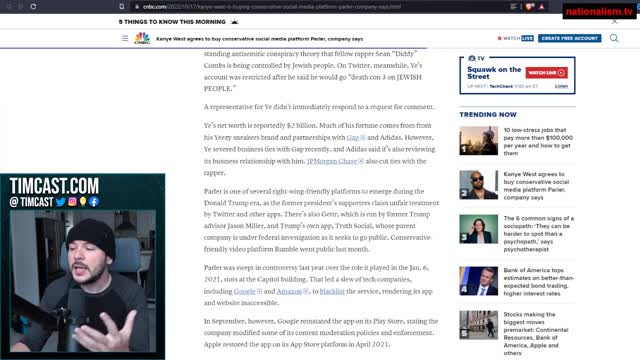Image resolution: width=640 pixels, height=360 pixels.
Task: Open 'Kanye West agrees to buy' trending headline
Action: pos(536,186)
